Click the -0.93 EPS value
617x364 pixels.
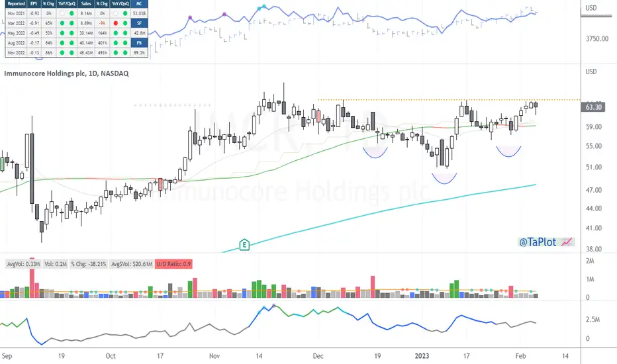pyautogui.click(x=34, y=13)
